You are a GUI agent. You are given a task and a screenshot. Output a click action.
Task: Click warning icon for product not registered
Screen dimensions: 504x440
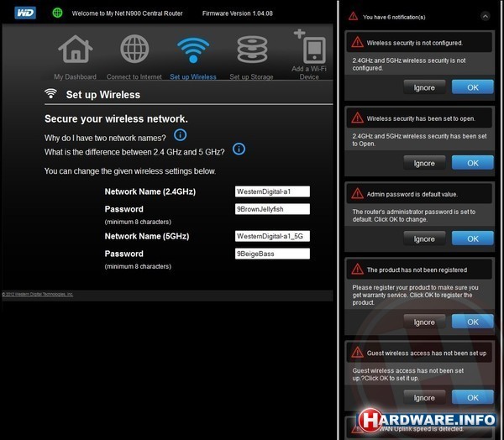358,270
